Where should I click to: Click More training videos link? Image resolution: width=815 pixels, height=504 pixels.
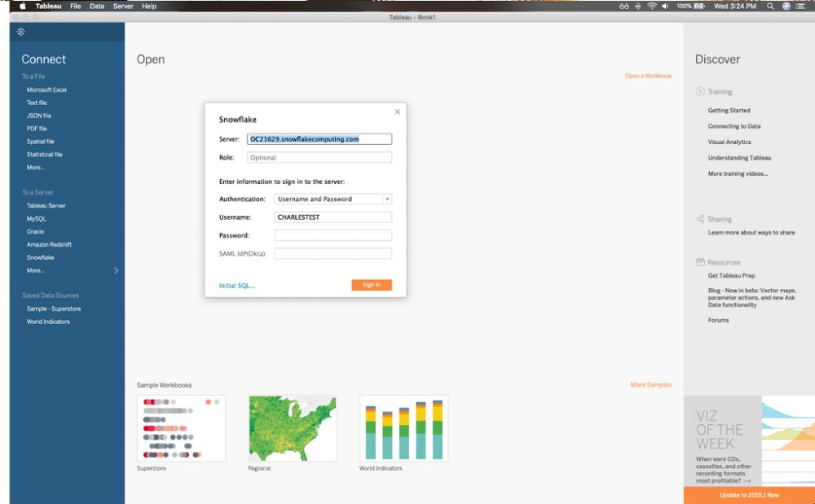tap(738, 174)
